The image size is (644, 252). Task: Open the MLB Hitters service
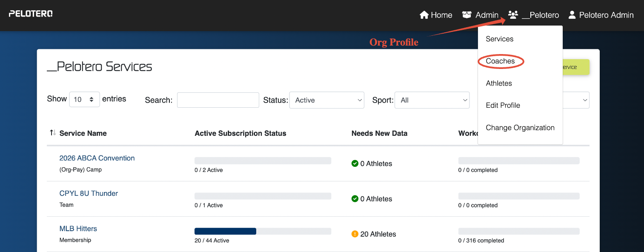pos(78,229)
